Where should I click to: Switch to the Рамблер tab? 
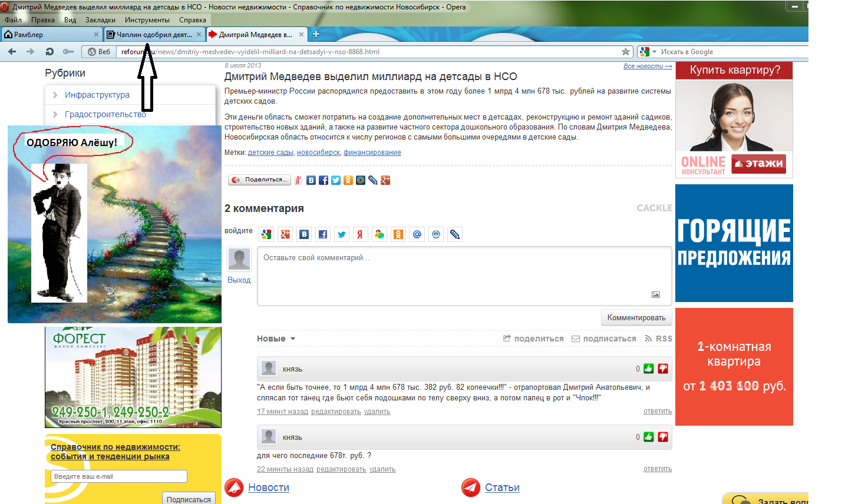(x=52, y=34)
